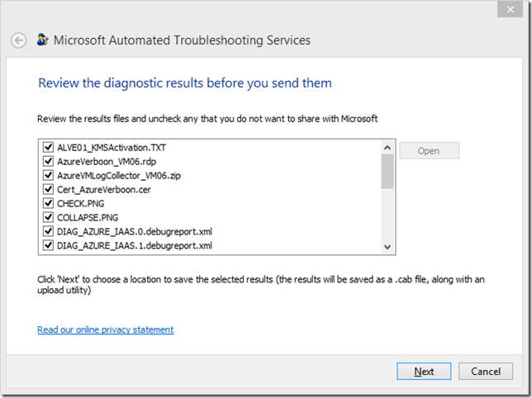Uncheck DIAG_AZURE_IAAS.0.debugreport.xml checkbox
This screenshot has height=398, width=532.
(48, 231)
